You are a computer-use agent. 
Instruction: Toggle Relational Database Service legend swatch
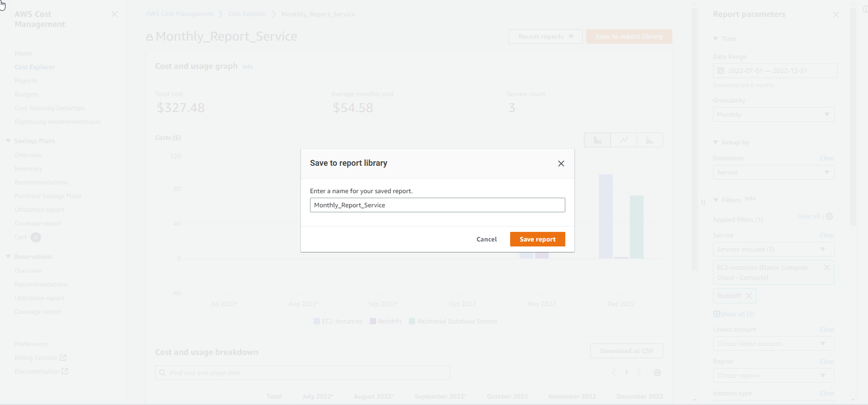click(x=412, y=321)
